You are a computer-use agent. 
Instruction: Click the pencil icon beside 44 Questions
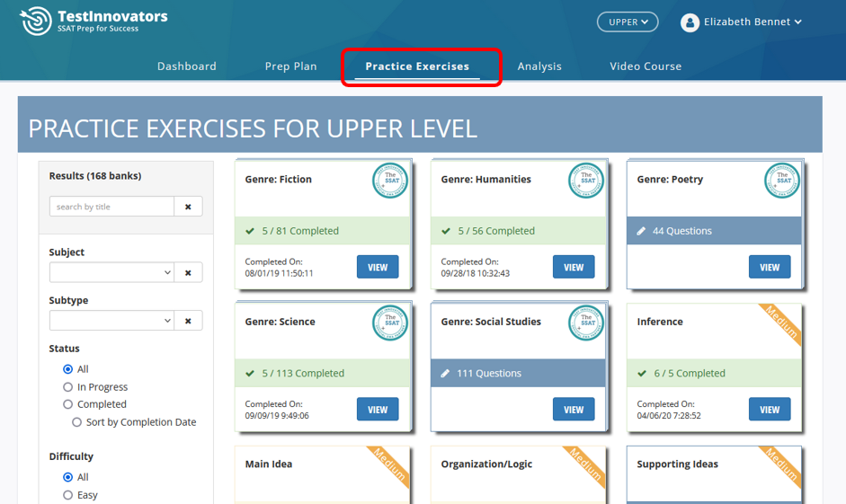point(641,231)
